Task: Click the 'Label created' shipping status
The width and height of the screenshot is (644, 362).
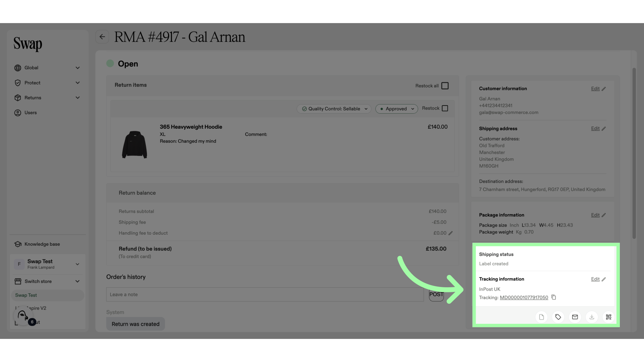Action: coord(493,264)
